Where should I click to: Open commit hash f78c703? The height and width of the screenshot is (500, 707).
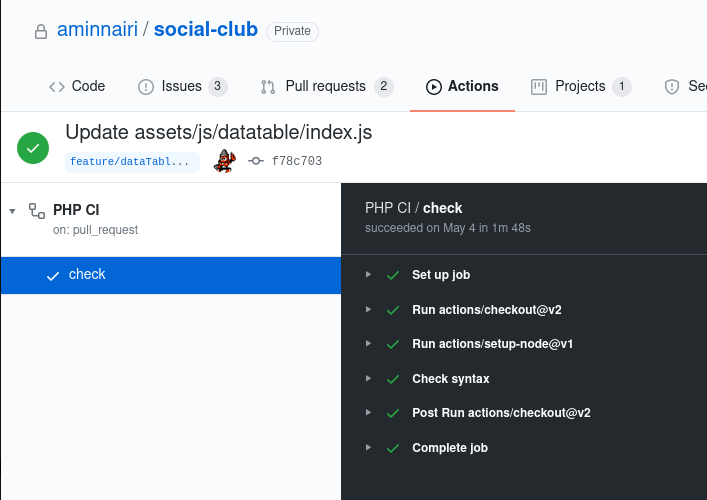coord(297,161)
